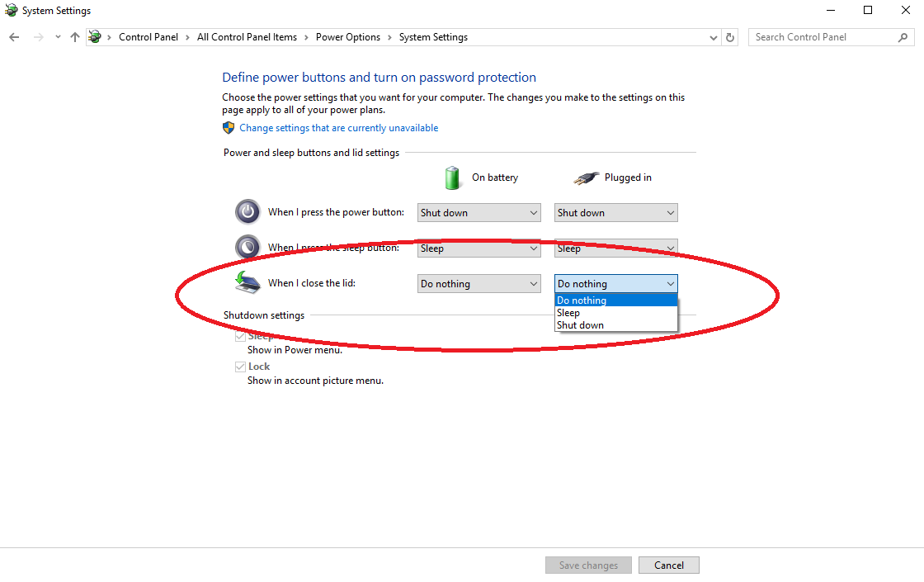
Task: Click the Forward navigation arrow
Action: [x=38, y=37]
